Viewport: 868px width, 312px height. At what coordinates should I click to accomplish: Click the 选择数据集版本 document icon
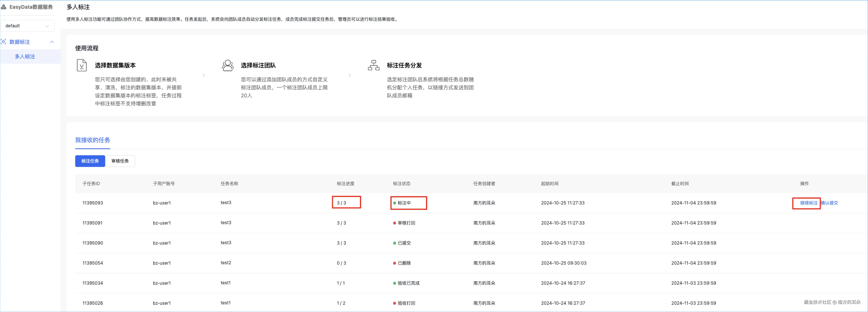point(82,65)
